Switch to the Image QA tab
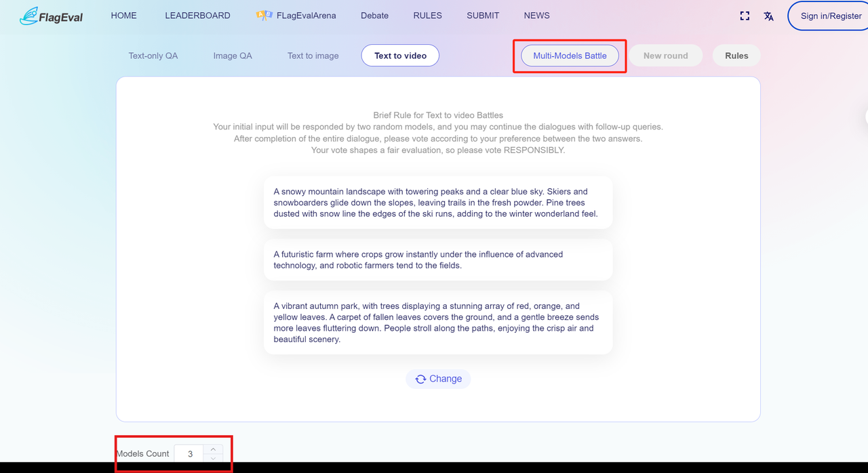 click(233, 56)
